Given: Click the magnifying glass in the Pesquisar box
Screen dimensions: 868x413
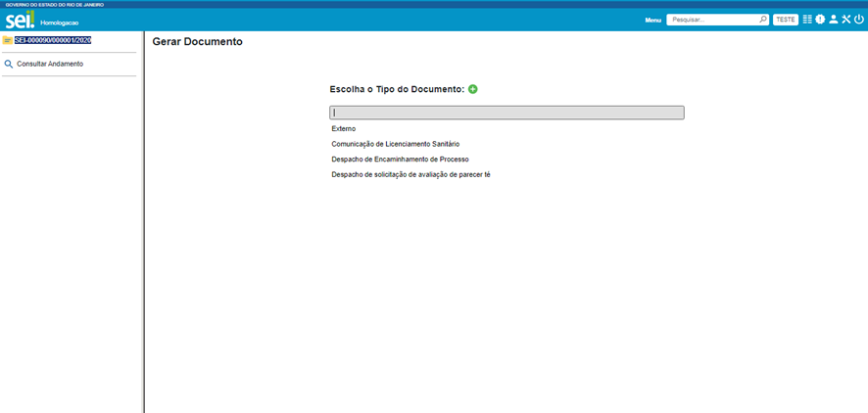Looking at the screenshot, I should pyautogui.click(x=763, y=20).
